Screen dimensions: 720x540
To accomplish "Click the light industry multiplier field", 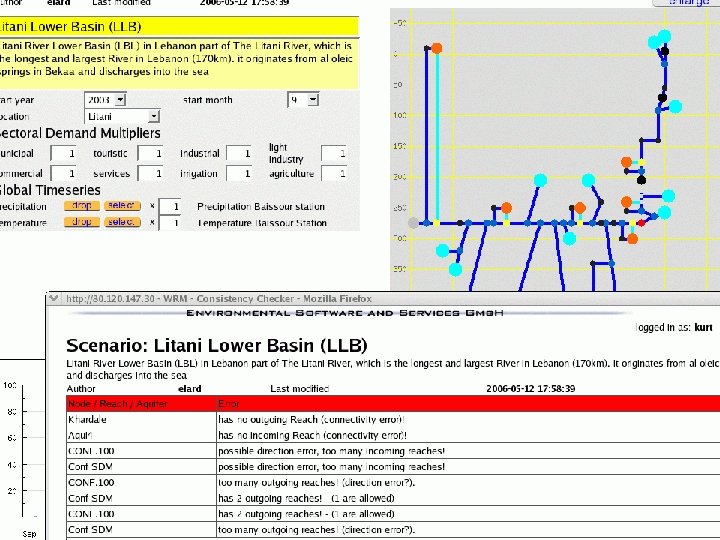I will tap(334, 153).
